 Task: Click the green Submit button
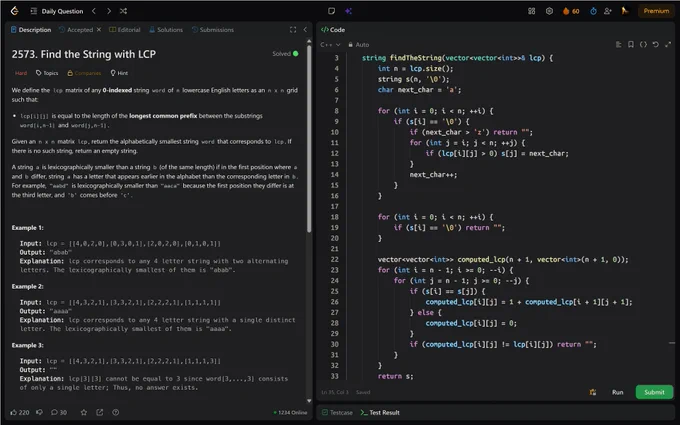tap(654, 392)
